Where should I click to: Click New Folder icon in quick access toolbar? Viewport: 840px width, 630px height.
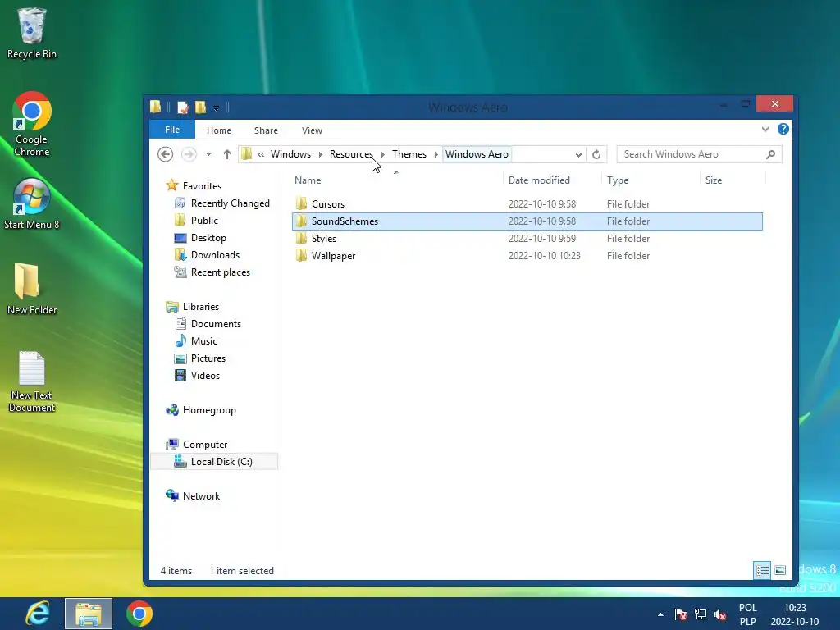200,107
